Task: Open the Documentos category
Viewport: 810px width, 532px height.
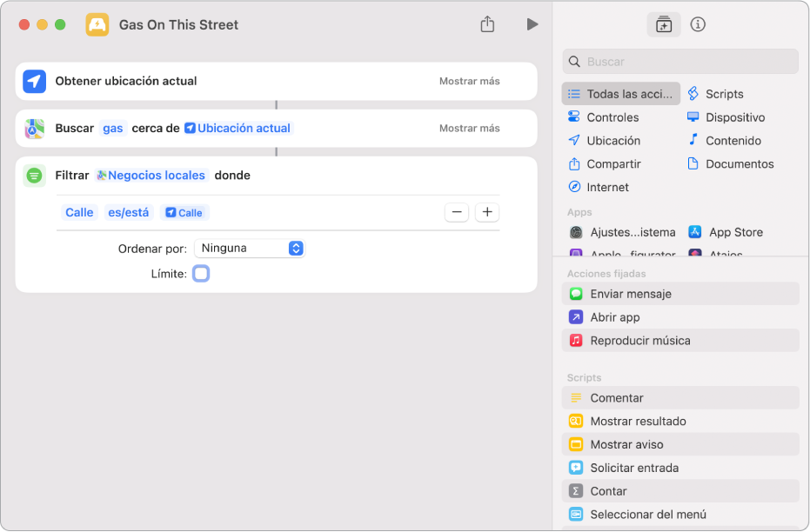Action: pos(731,163)
